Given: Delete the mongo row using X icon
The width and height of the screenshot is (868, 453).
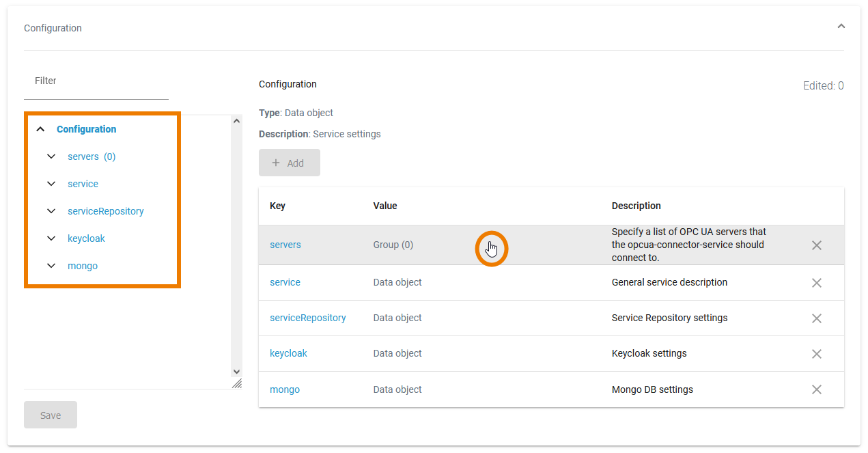Looking at the screenshot, I should (816, 389).
